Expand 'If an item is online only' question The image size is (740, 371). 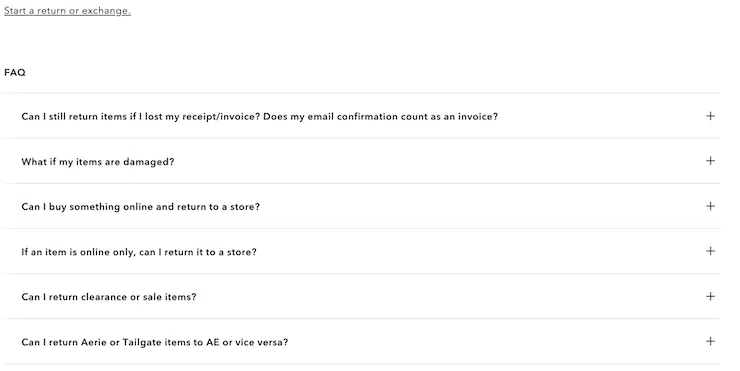(x=362, y=252)
